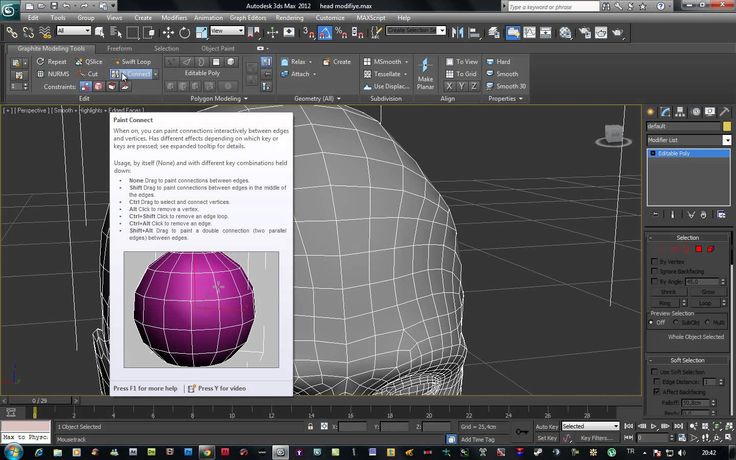The width and height of the screenshot is (736, 460).
Task: Open the Graph Editors menu
Action: 248,18
